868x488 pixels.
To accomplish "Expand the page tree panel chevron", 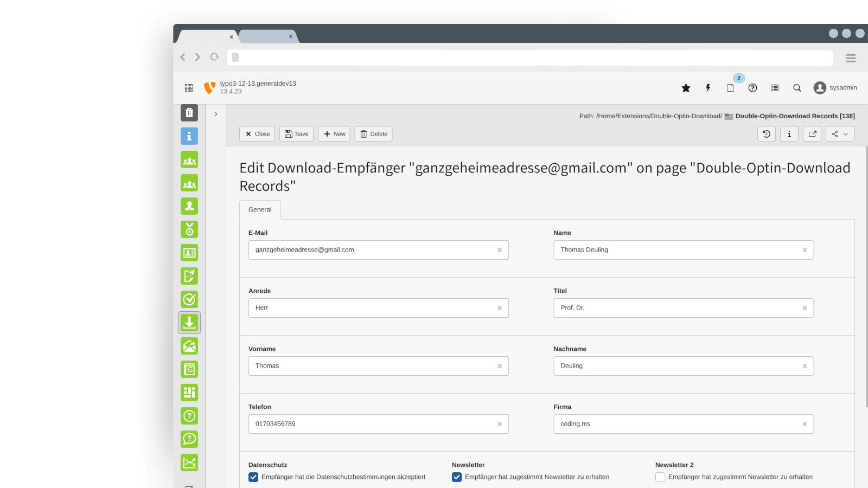I will click(x=216, y=114).
